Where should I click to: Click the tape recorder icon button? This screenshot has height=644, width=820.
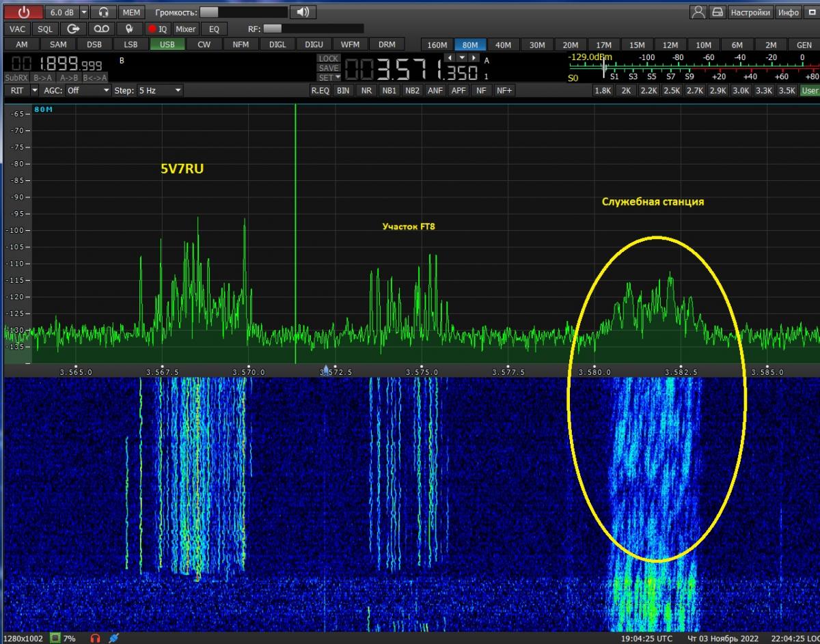pos(101,29)
